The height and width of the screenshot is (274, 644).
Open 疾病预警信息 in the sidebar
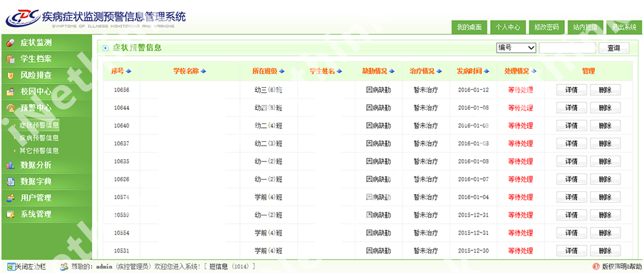pyautogui.click(x=39, y=138)
